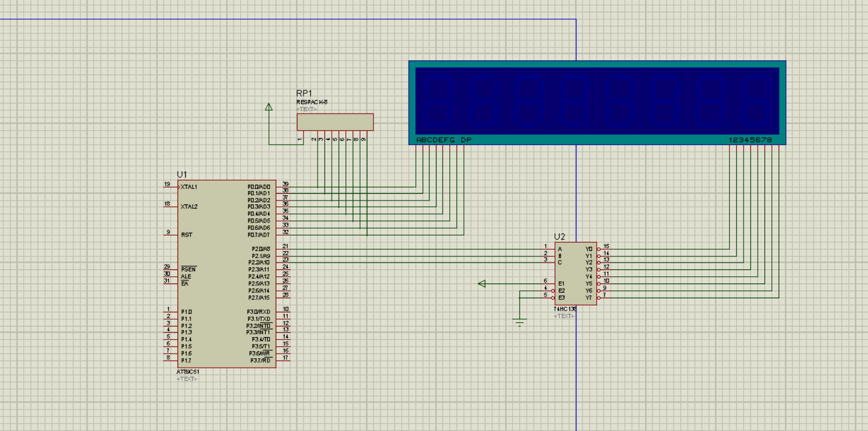Click the P1.0 pin 1 on U1
Viewport: 868px width, 431px height.
[171, 311]
